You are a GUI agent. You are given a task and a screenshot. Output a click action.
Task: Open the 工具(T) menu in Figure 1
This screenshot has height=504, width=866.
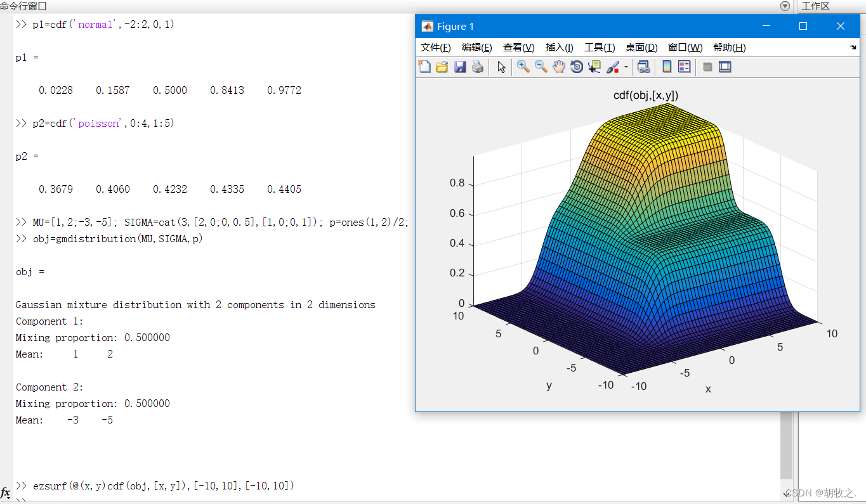pyautogui.click(x=600, y=48)
